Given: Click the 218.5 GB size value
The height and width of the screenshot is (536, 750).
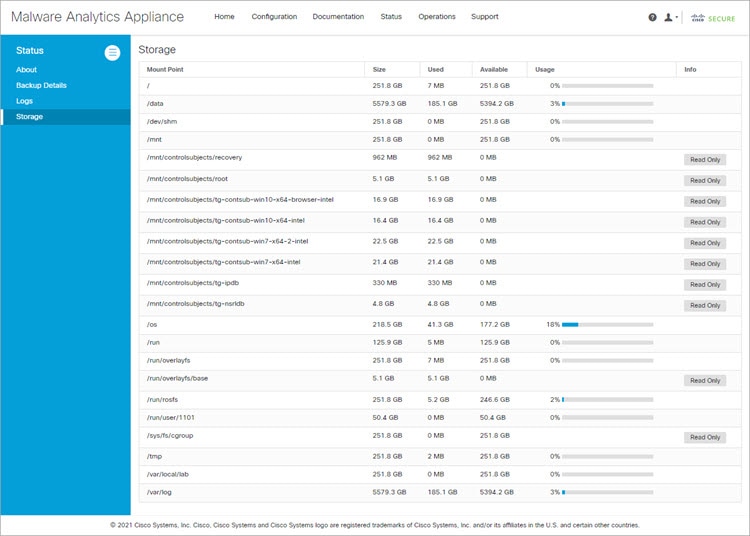Looking at the screenshot, I should (387, 325).
